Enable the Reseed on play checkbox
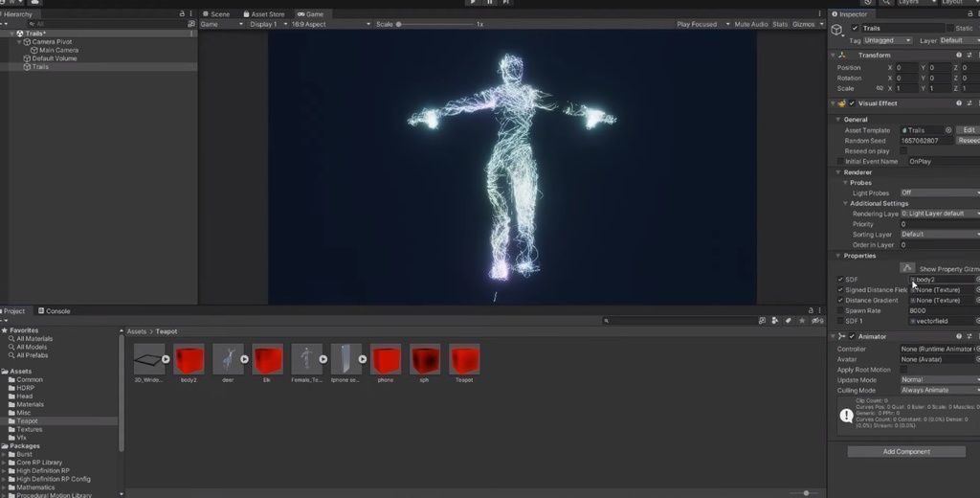980x498 pixels. pyautogui.click(x=903, y=150)
